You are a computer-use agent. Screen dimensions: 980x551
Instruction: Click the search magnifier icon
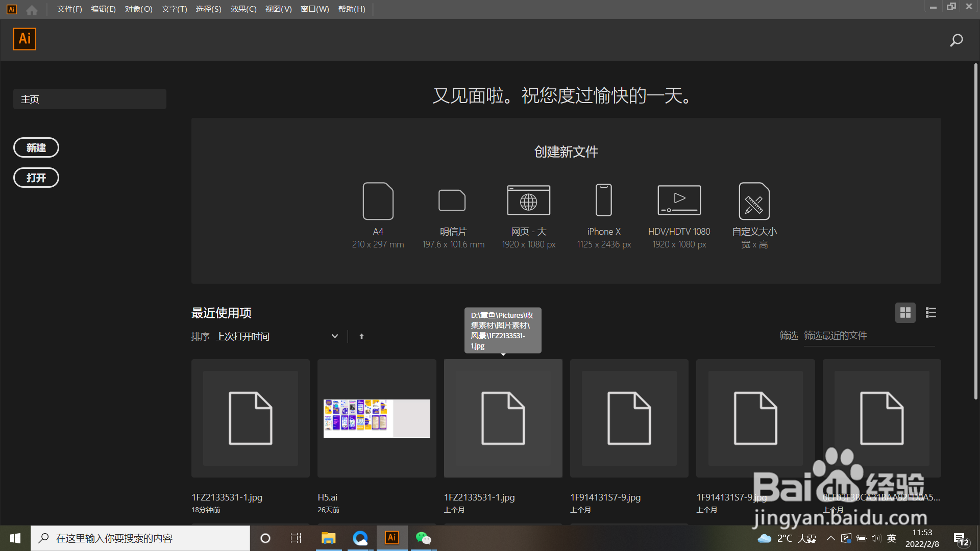point(956,40)
